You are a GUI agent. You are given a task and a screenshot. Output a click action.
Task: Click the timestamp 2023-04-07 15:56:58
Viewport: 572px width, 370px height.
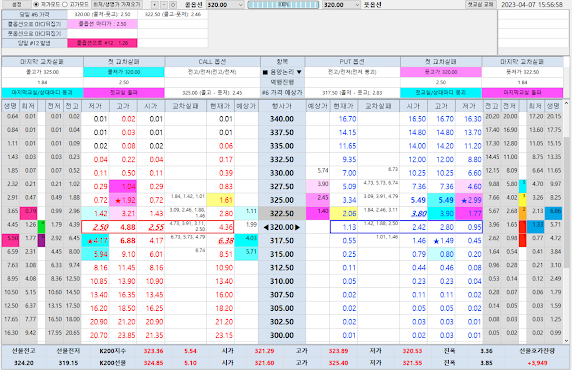point(532,5)
